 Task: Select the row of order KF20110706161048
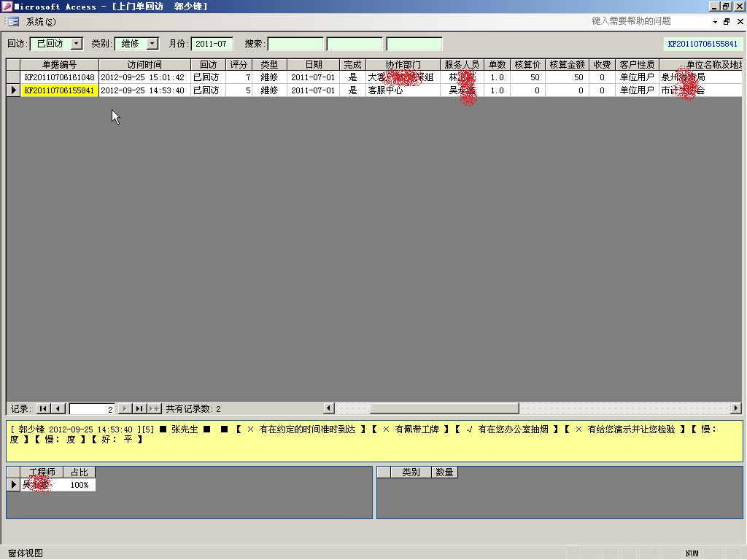point(13,77)
